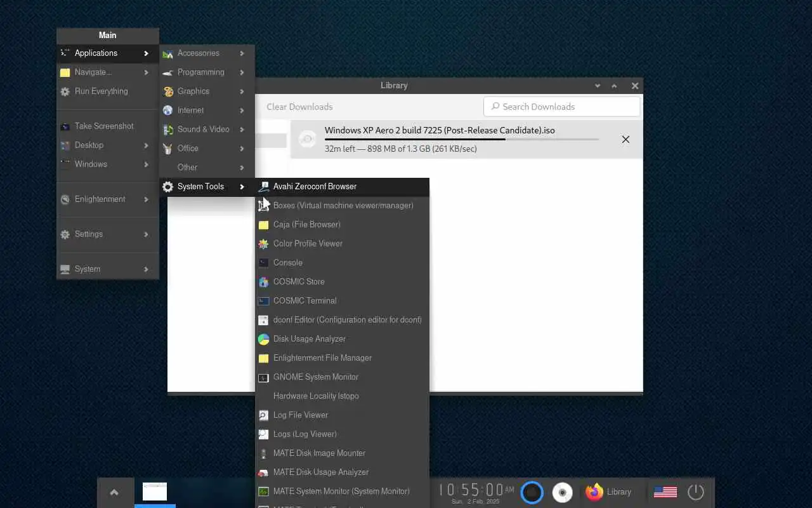This screenshot has height=508, width=812.
Task: Expand the Internet submenu arrow
Action: (242, 110)
